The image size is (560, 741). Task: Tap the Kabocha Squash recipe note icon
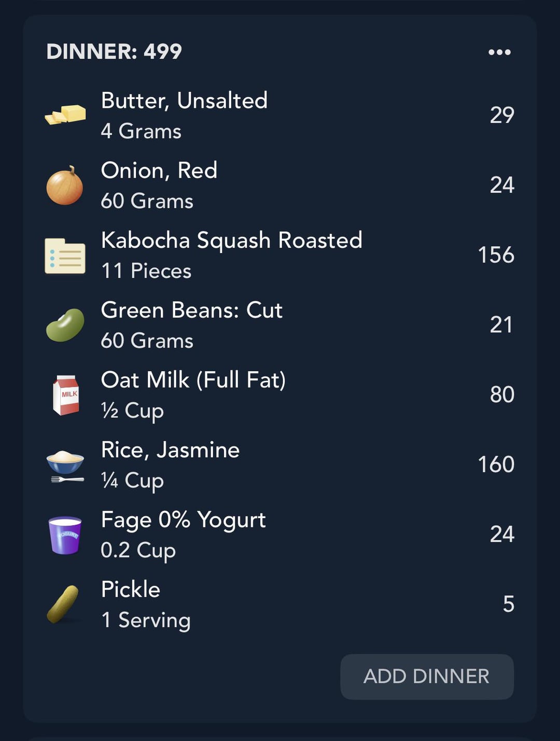tap(65, 256)
